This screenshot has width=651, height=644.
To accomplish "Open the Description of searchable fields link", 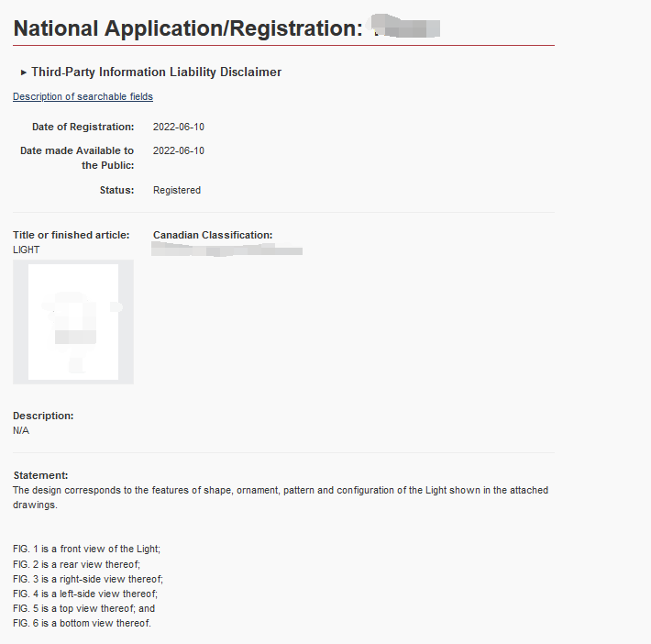I will point(83,96).
